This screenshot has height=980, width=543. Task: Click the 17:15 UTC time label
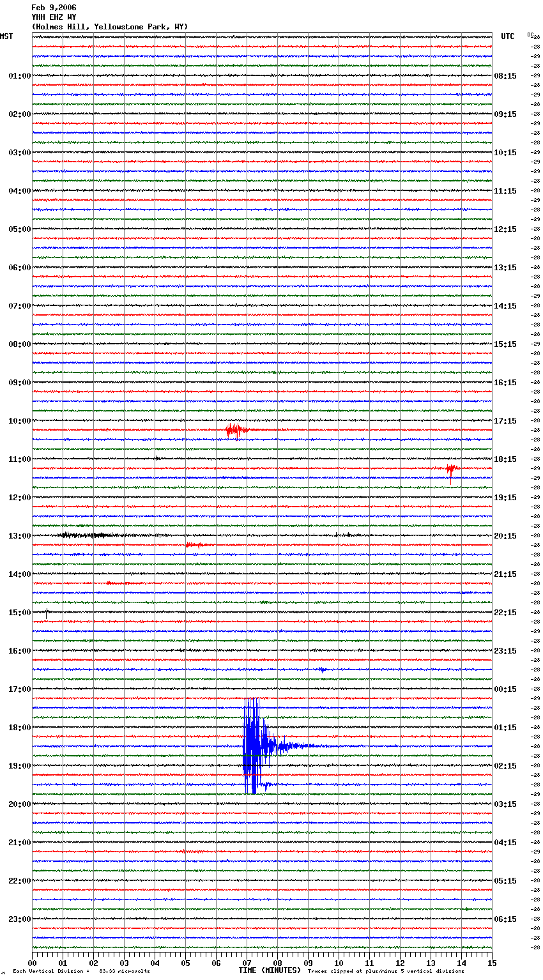pos(505,421)
